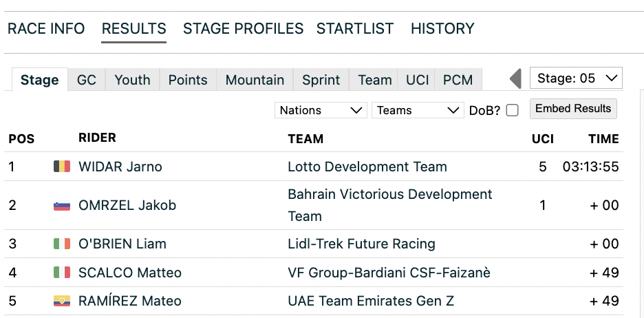Open rider WIDAR Jarno's profile link
Screen dimensions: 644x318
[120, 167]
